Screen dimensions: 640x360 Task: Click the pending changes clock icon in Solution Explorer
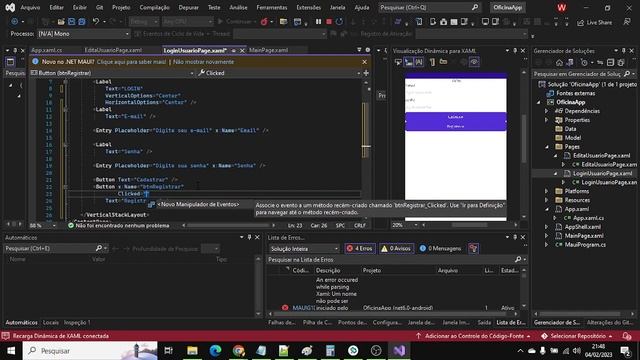click(x=584, y=62)
